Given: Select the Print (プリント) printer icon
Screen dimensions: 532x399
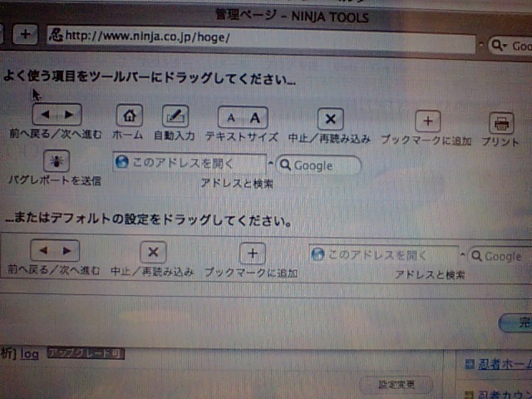Looking at the screenshot, I should click(x=501, y=123).
